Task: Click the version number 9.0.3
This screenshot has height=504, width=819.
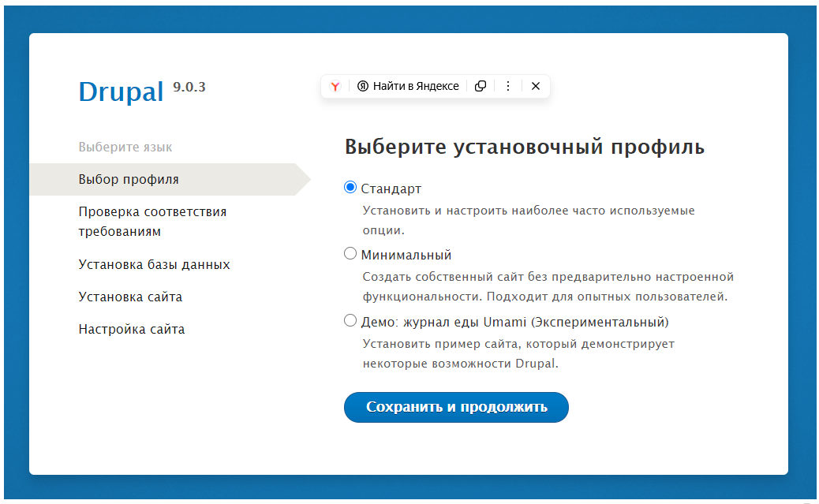Action: coord(189,87)
